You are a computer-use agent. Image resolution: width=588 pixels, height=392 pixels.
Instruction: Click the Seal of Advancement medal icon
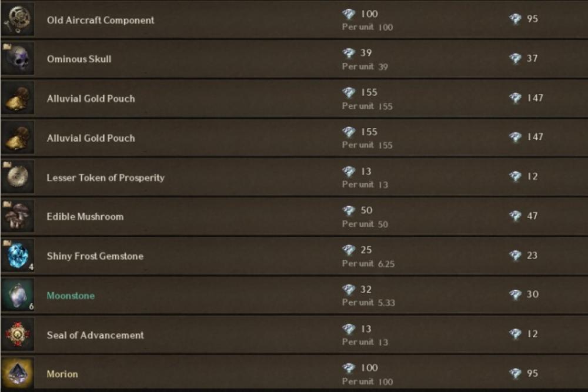point(18,334)
